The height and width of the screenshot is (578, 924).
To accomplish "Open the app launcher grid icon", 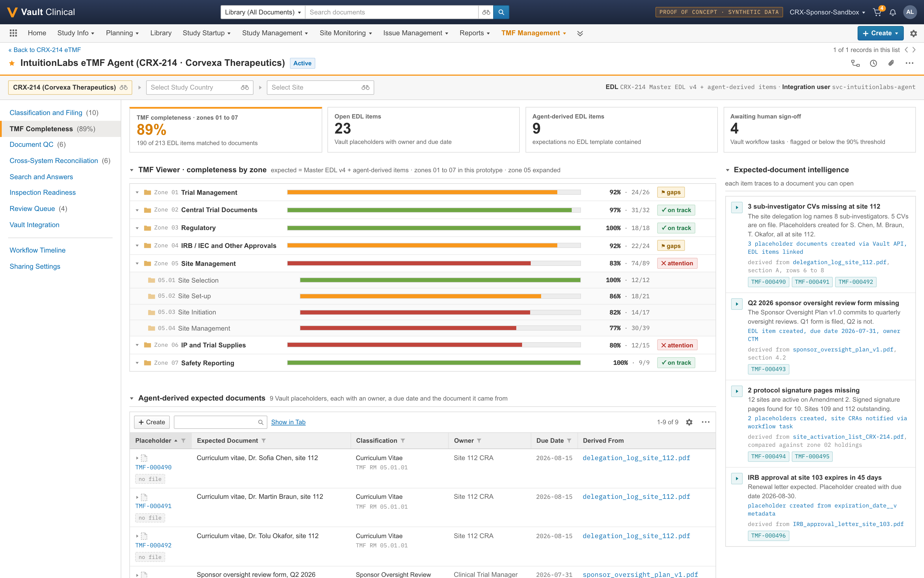I will (x=13, y=33).
